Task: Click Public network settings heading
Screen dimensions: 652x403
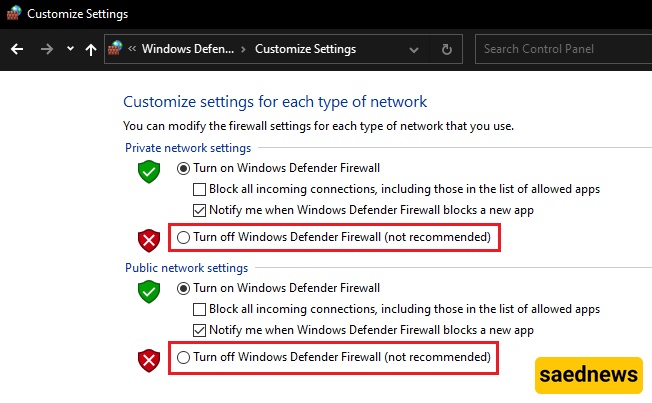Action: 186,268
